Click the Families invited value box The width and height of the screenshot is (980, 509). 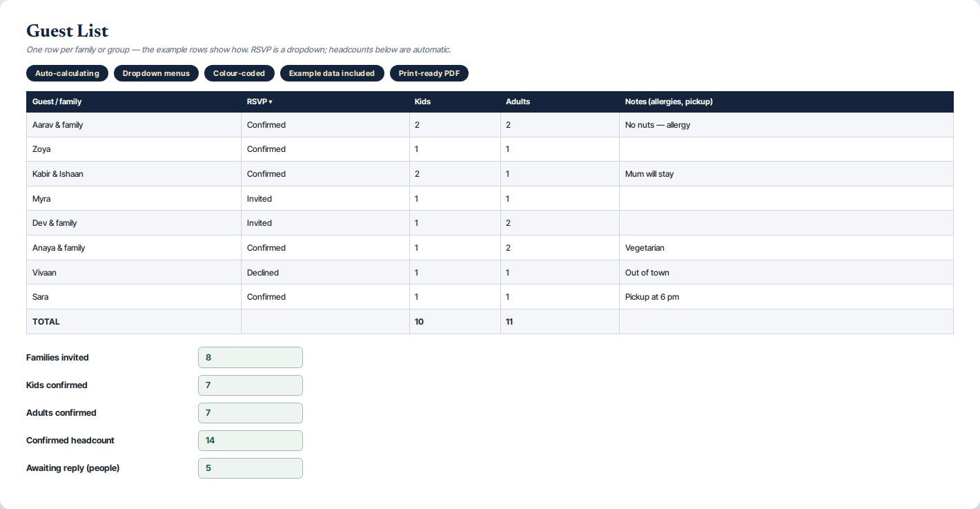tap(251, 358)
